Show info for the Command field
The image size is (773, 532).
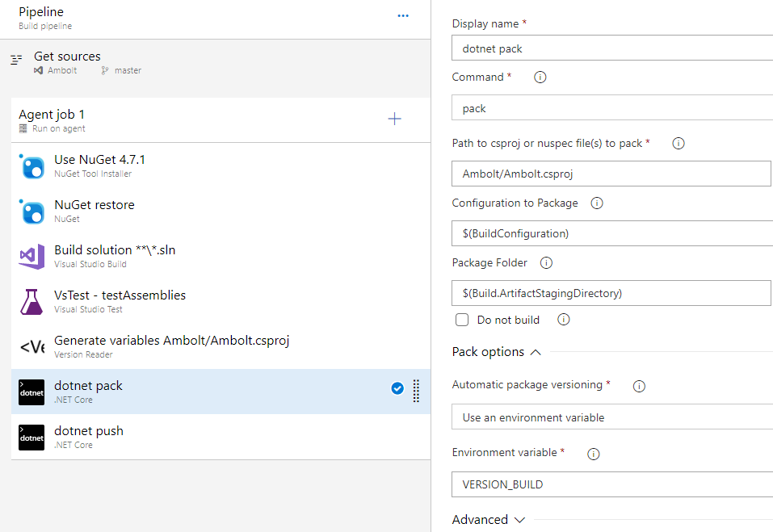(540, 77)
